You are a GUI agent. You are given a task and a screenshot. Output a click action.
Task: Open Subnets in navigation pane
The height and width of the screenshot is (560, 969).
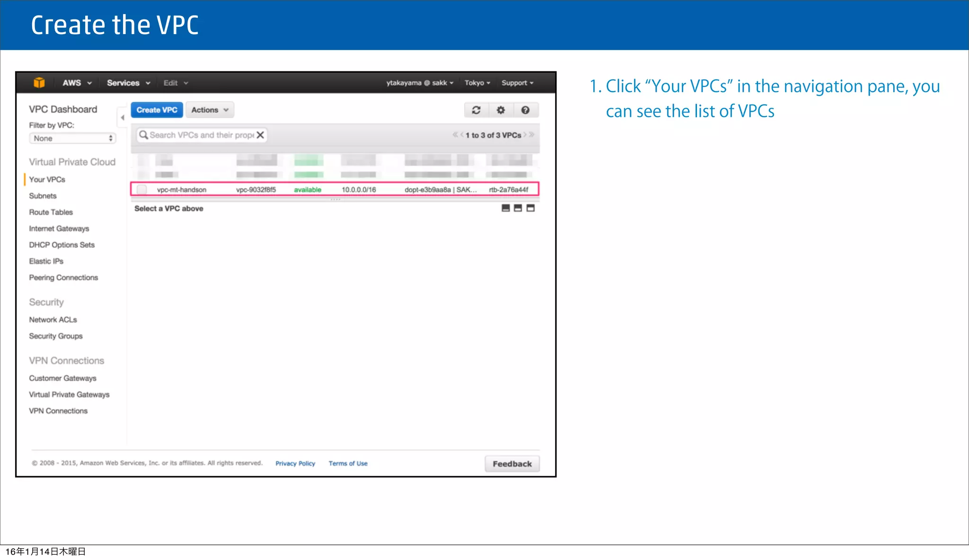(x=43, y=196)
